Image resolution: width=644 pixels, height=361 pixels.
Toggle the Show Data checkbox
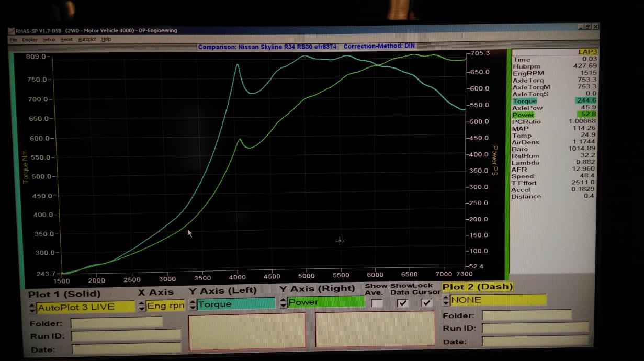tap(403, 303)
